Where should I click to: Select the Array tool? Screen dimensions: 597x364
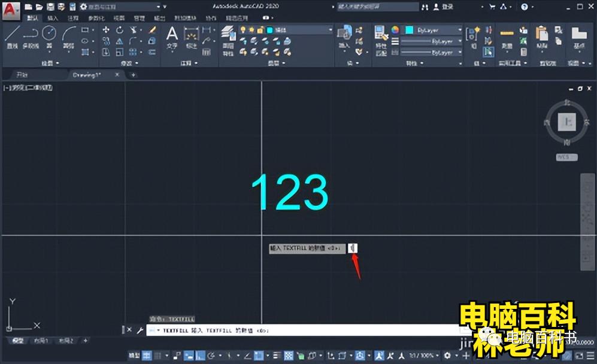click(x=133, y=51)
